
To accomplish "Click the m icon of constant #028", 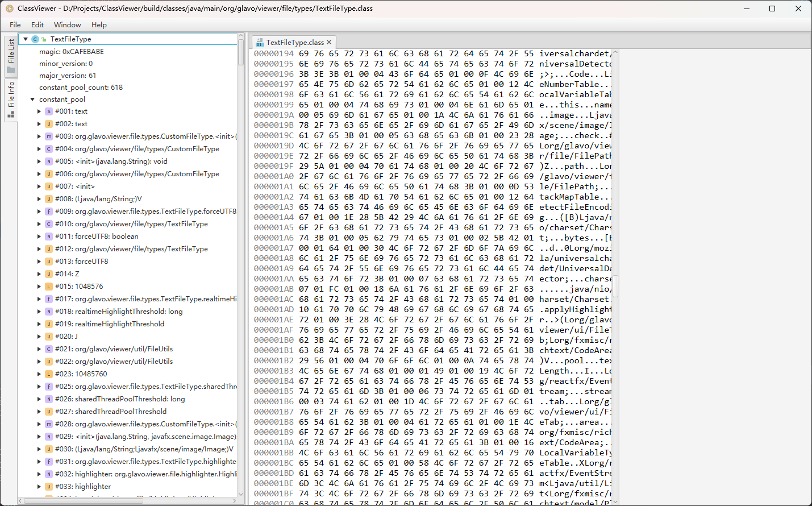I will [x=49, y=424].
